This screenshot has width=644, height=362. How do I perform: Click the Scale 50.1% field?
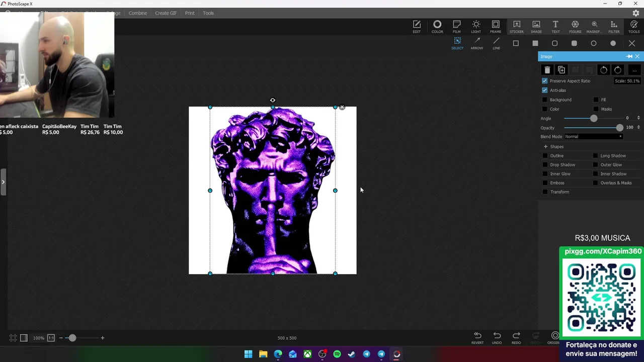coord(627,81)
